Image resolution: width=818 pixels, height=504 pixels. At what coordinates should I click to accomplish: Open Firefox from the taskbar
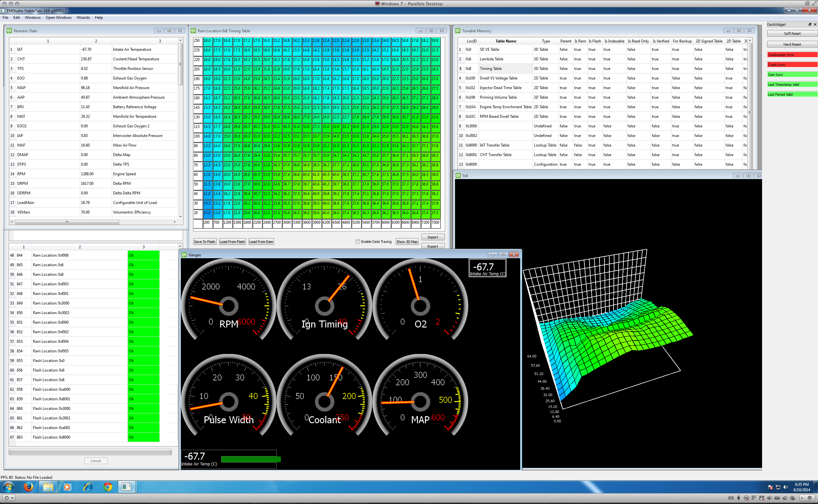[x=28, y=487]
